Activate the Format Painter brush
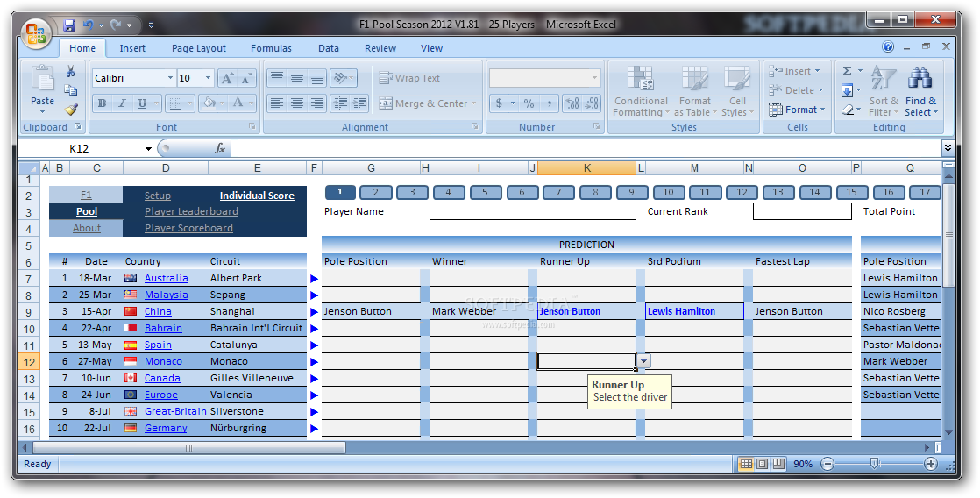Image resolution: width=980 pixels, height=498 pixels. pyautogui.click(x=71, y=110)
